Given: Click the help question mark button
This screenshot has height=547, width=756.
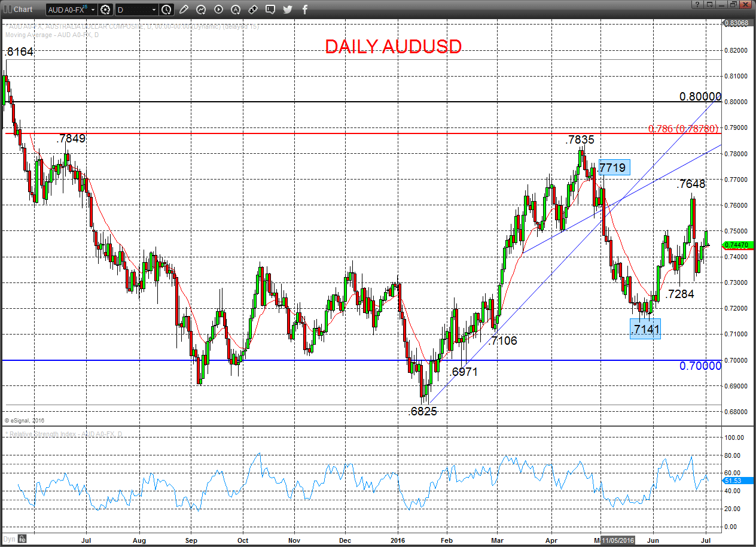Looking at the screenshot, I should click(x=697, y=4).
